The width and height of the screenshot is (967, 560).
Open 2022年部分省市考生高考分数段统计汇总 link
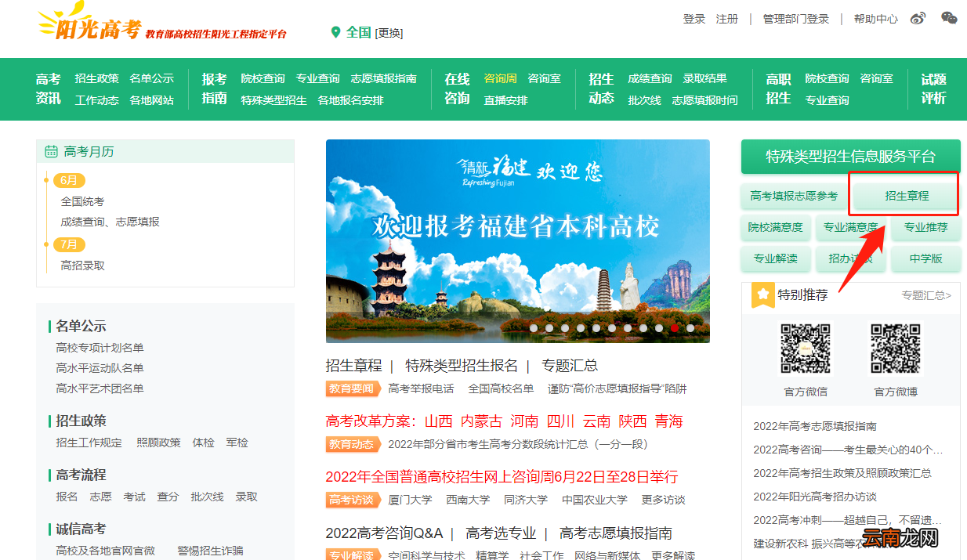coord(518,444)
